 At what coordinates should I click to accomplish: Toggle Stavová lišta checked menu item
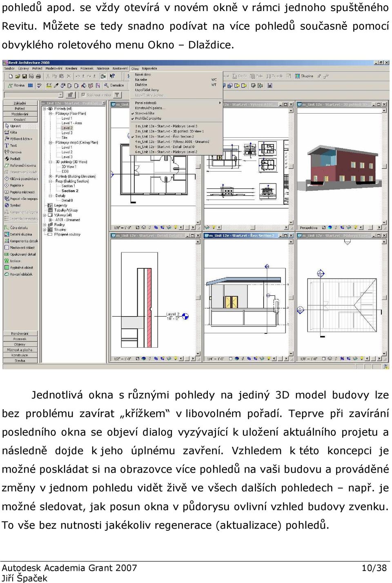tap(176, 113)
